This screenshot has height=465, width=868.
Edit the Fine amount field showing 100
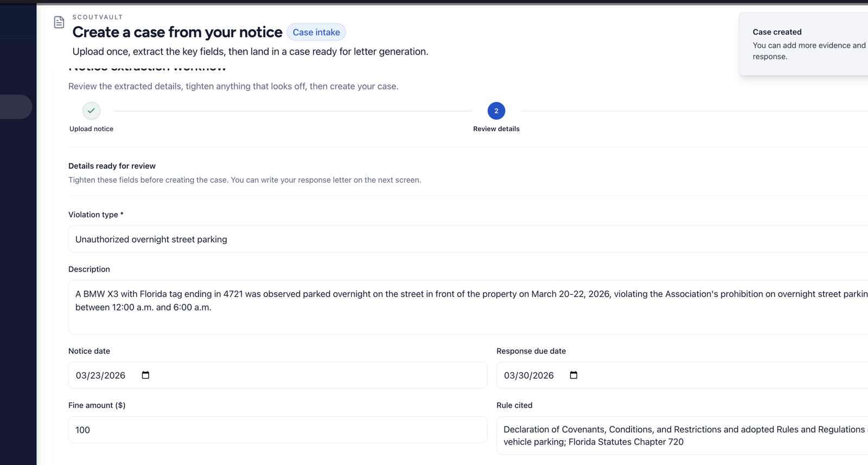point(278,430)
